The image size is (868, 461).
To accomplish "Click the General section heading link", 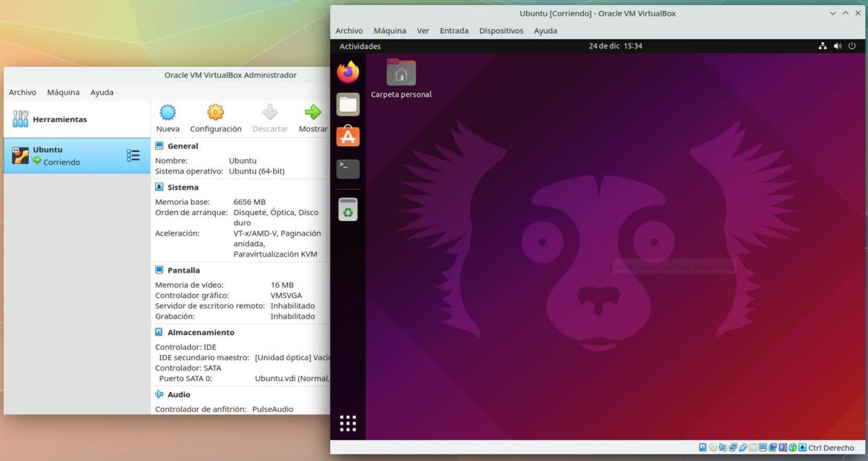I will (183, 146).
